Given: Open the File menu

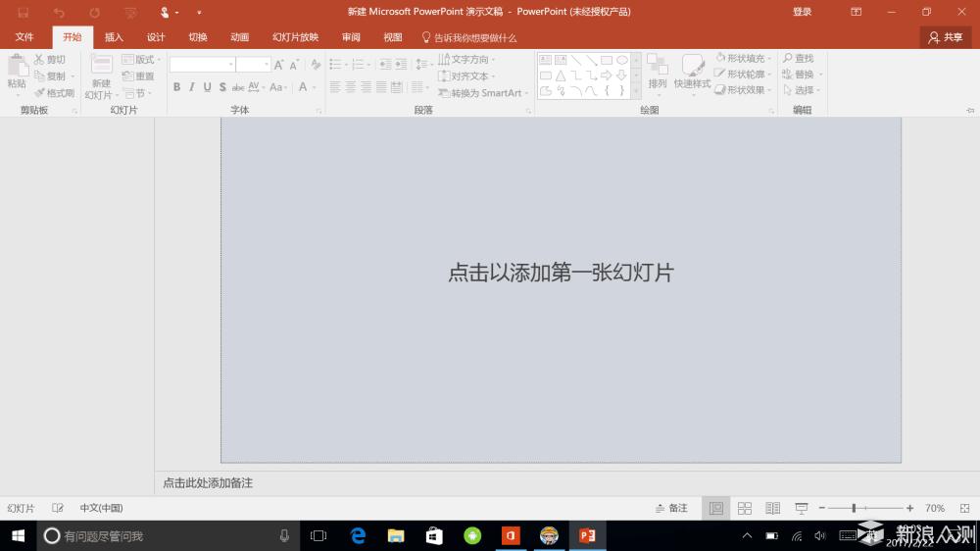Looking at the screenshot, I should [24, 37].
